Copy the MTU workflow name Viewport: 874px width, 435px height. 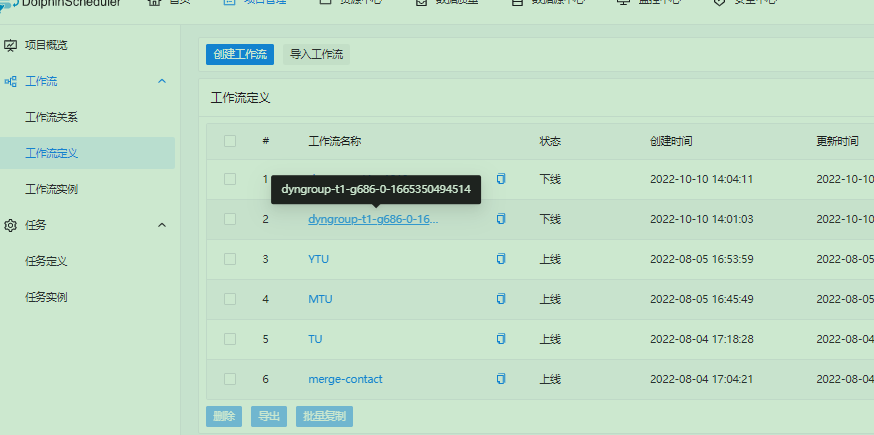click(x=501, y=299)
